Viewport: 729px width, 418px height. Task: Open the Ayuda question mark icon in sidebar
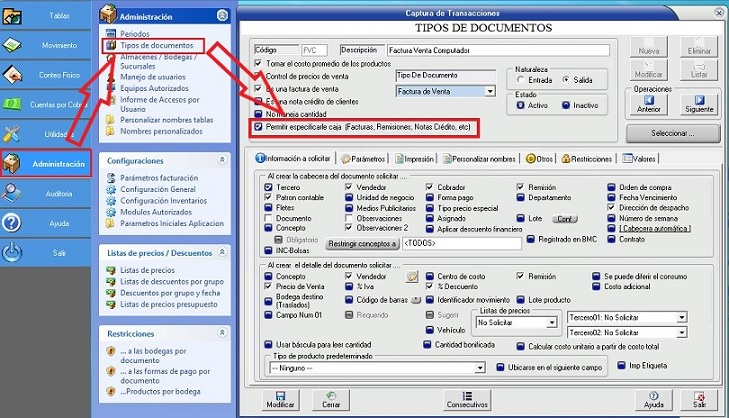click(x=12, y=223)
